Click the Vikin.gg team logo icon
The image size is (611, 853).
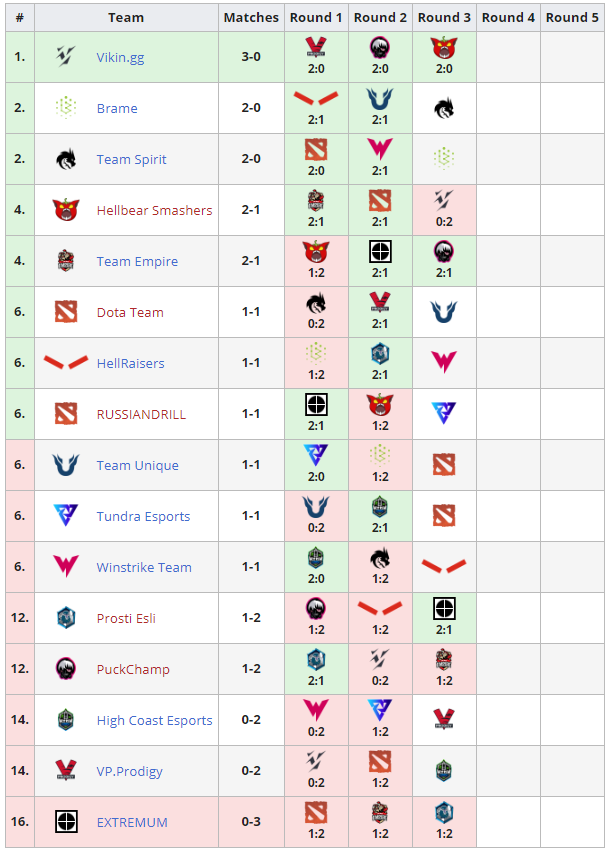pos(66,57)
